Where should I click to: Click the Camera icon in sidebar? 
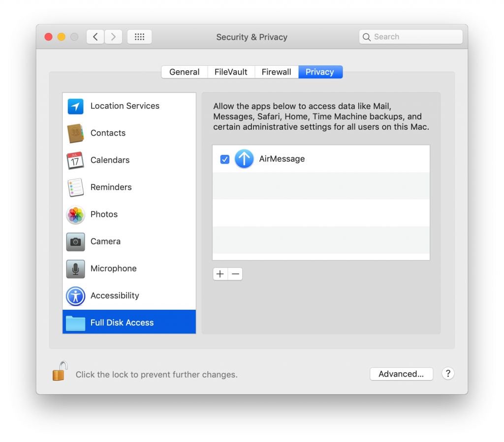75,242
